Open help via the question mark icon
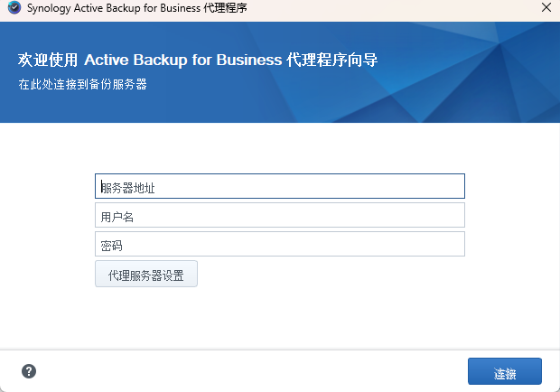The width and height of the screenshot is (560, 392). 29,371
